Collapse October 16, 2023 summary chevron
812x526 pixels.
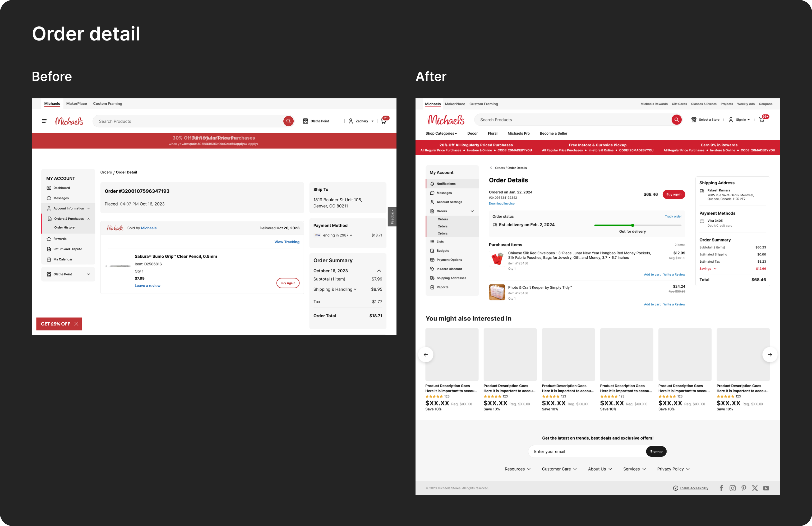coord(379,271)
